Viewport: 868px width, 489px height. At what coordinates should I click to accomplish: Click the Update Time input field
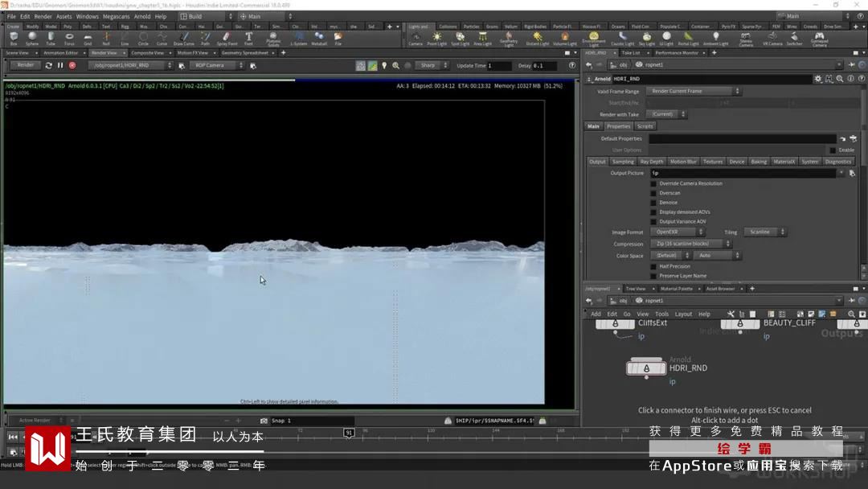tap(499, 65)
